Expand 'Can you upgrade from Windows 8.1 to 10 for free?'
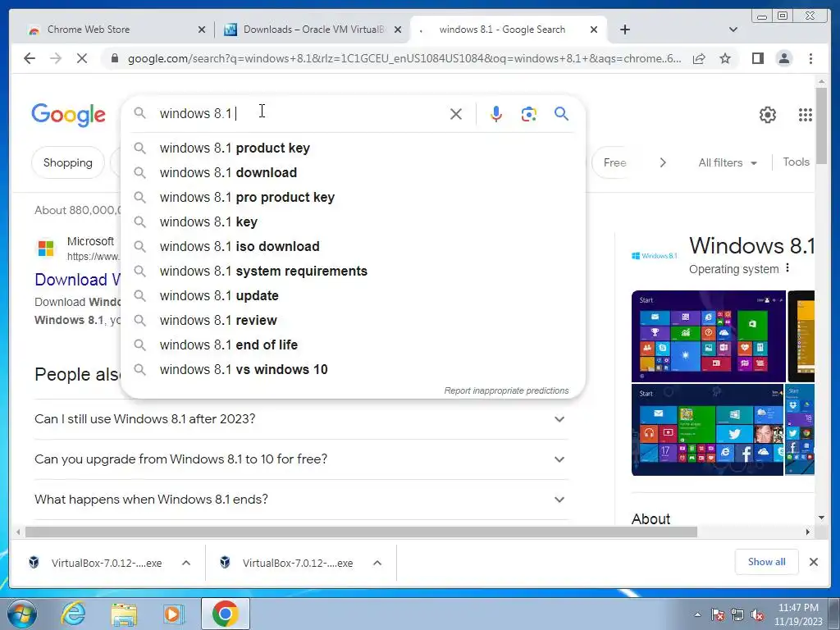The image size is (840, 630). click(x=301, y=459)
